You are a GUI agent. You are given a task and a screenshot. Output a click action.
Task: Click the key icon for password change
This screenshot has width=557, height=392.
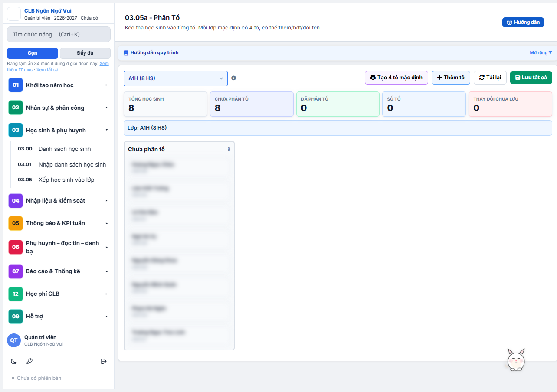click(x=29, y=361)
